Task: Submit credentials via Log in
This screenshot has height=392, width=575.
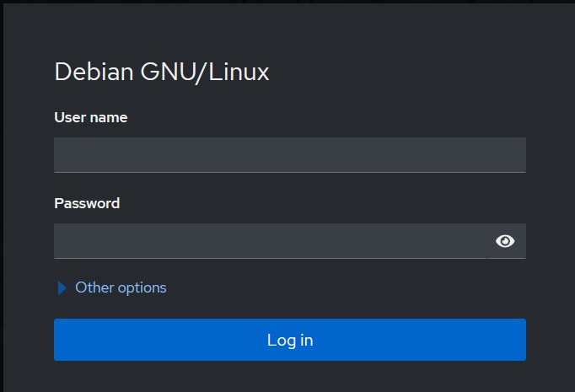Action: pos(290,340)
